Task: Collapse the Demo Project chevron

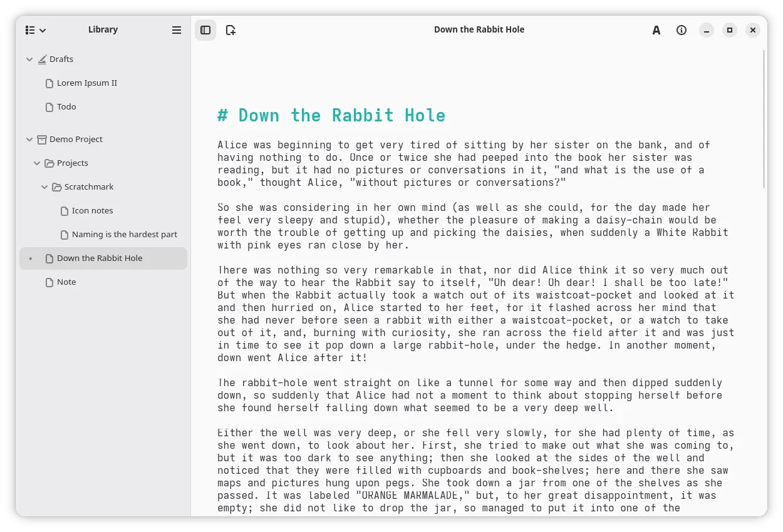Action: click(x=29, y=140)
